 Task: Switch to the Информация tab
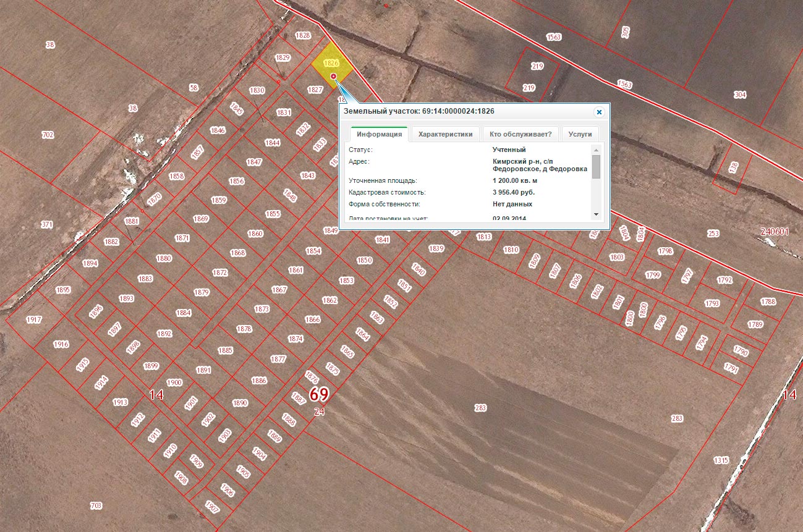[380, 134]
